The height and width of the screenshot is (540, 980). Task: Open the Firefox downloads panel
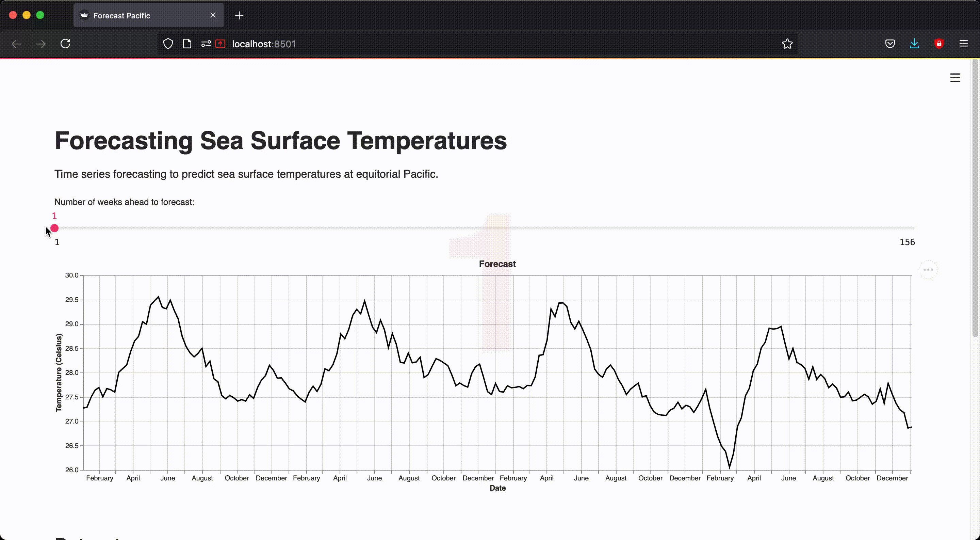(x=914, y=44)
